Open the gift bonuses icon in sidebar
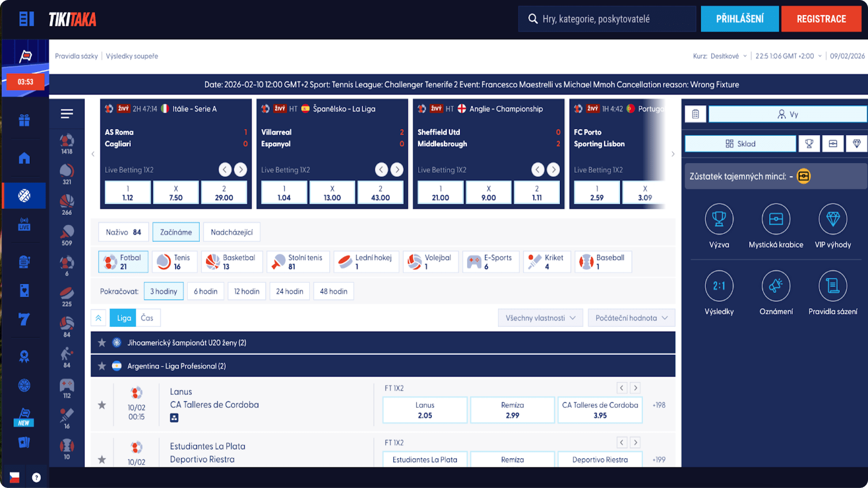 click(24, 120)
